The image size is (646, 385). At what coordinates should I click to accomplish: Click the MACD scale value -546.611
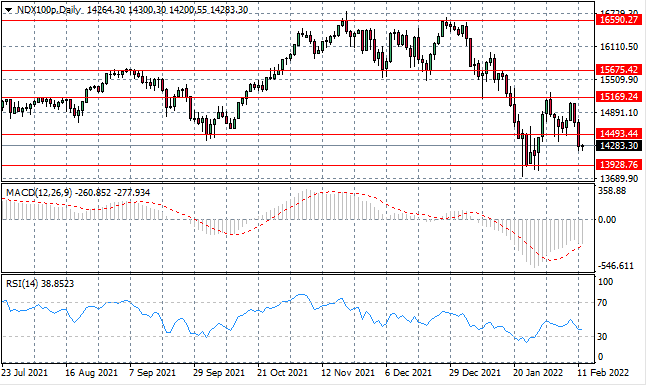coord(616,266)
